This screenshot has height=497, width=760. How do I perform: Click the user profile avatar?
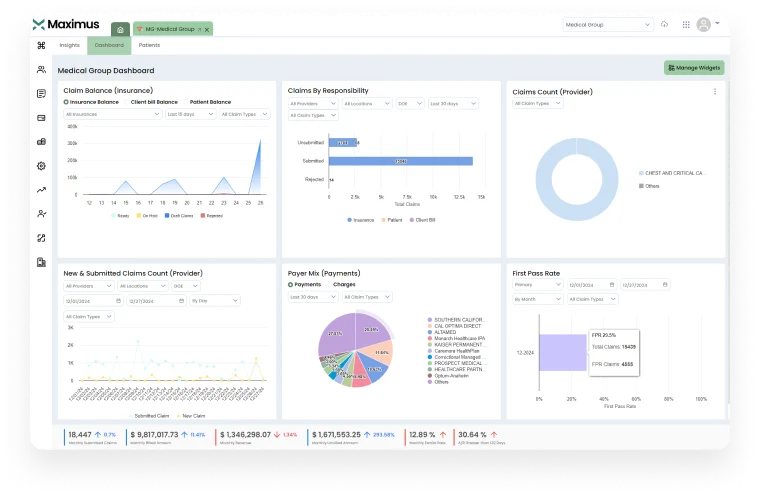(706, 24)
